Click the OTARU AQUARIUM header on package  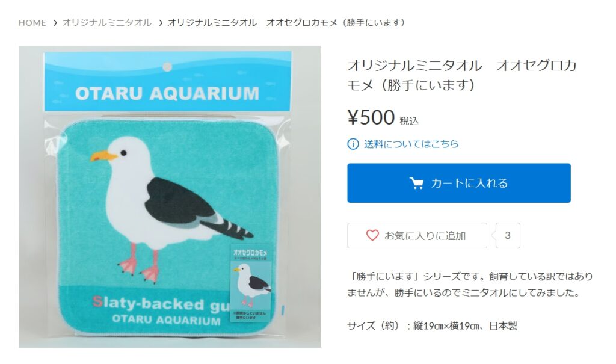coord(167,94)
